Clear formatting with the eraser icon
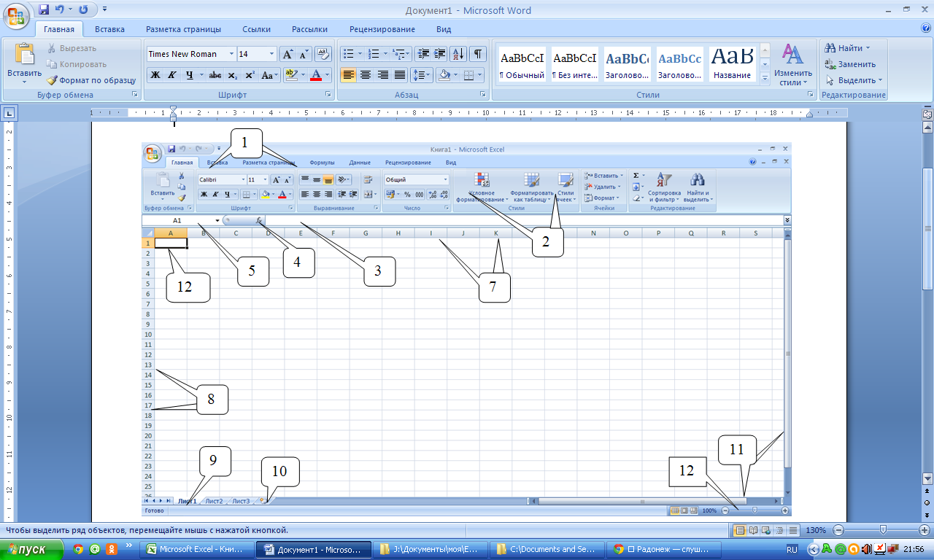Image resolution: width=934 pixels, height=560 pixels. click(x=324, y=54)
